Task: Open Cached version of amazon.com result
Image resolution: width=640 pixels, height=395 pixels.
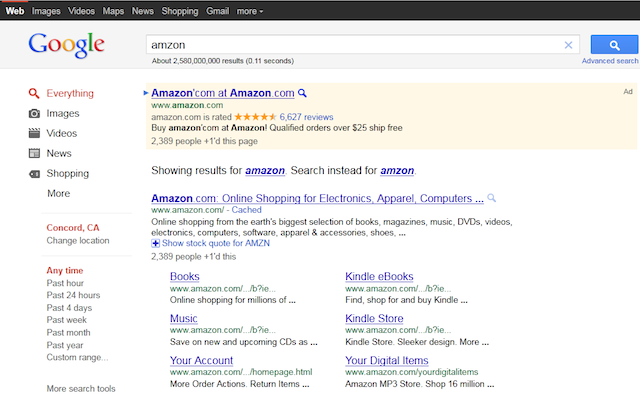Action: [247, 210]
